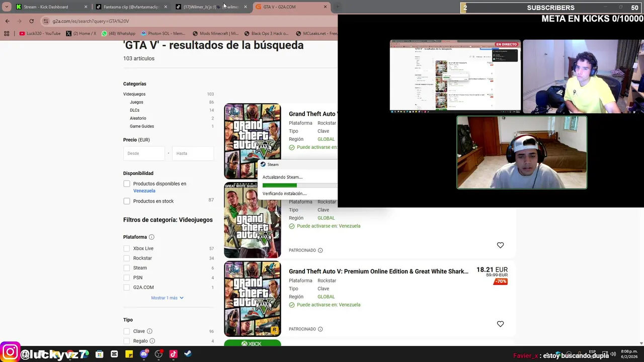Filter by DLCs subcategory
Image resolution: width=644 pixels, height=362 pixels.
tap(134, 110)
